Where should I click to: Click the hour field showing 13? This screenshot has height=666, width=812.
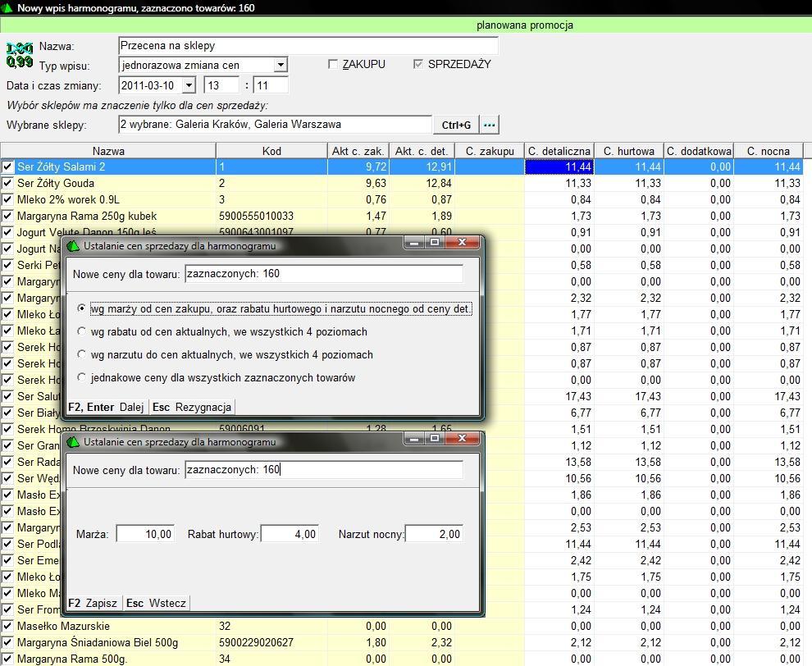pos(221,85)
